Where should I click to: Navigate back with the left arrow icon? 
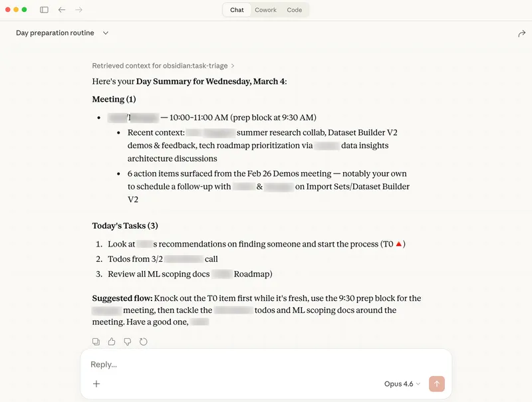pos(61,10)
